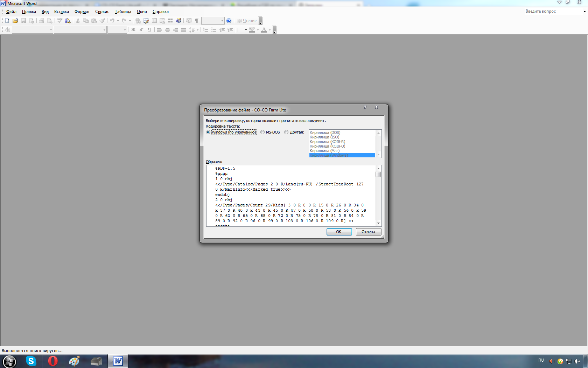Image resolution: width=588 pixels, height=368 pixels.
Task: Select Кириллица (KOI8-R) in encoding list
Action: pyautogui.click(x=327, y=142)
